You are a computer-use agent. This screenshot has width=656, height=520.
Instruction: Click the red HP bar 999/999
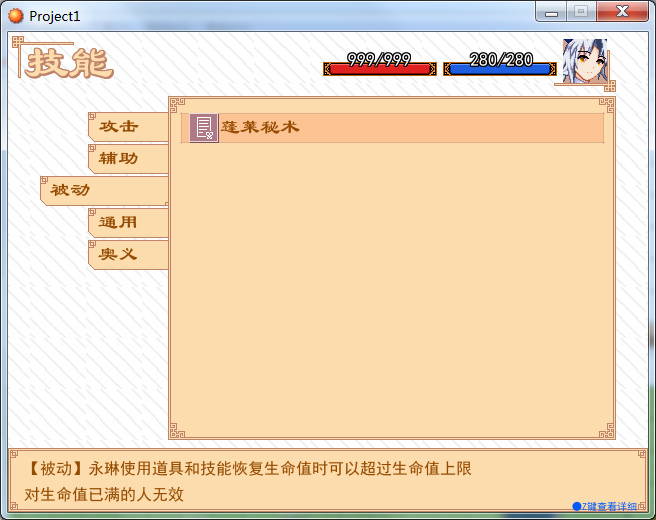[x=380, y=69]
